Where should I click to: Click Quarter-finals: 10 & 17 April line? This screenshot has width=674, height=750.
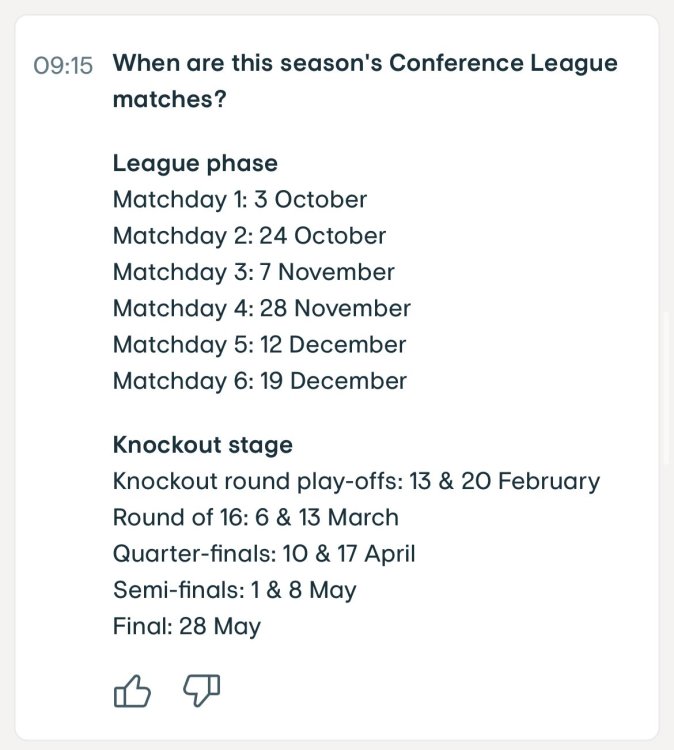(x=263, y=553)
